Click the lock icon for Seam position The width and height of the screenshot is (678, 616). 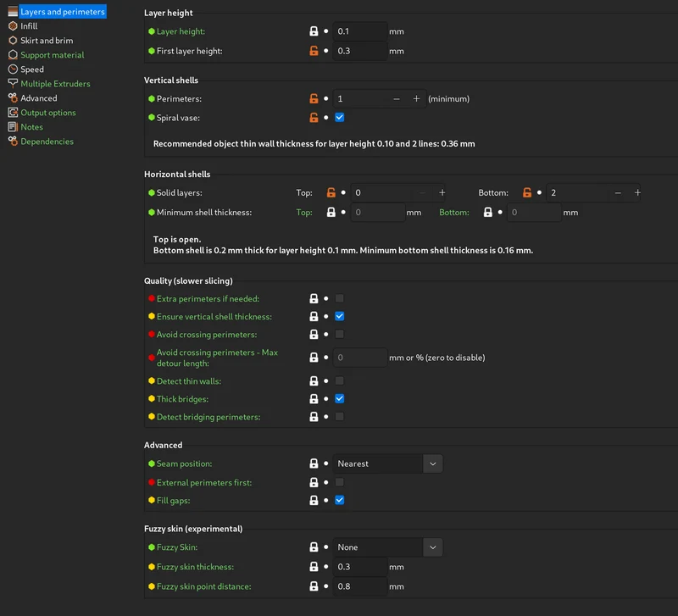click(314, 463)
